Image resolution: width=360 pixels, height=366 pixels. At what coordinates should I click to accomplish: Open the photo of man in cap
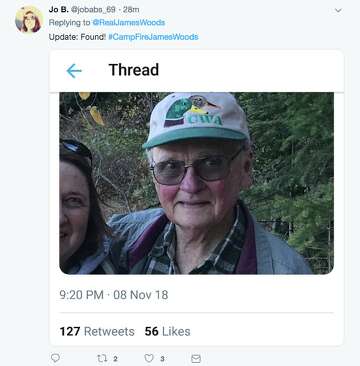tap(196, 183)
